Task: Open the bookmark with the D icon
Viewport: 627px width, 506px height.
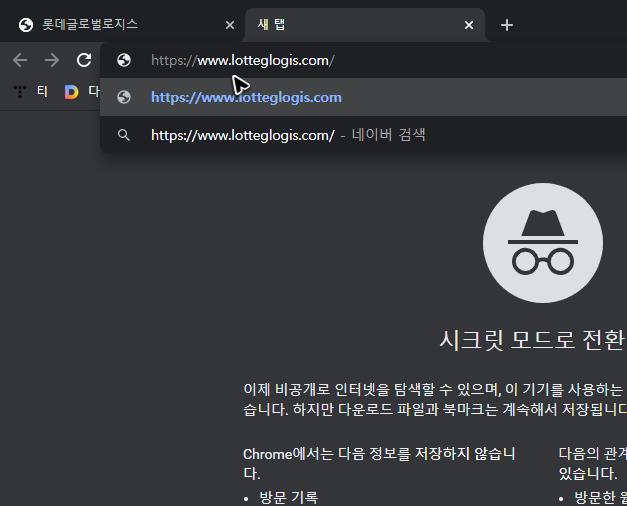Action: point(82,92)
